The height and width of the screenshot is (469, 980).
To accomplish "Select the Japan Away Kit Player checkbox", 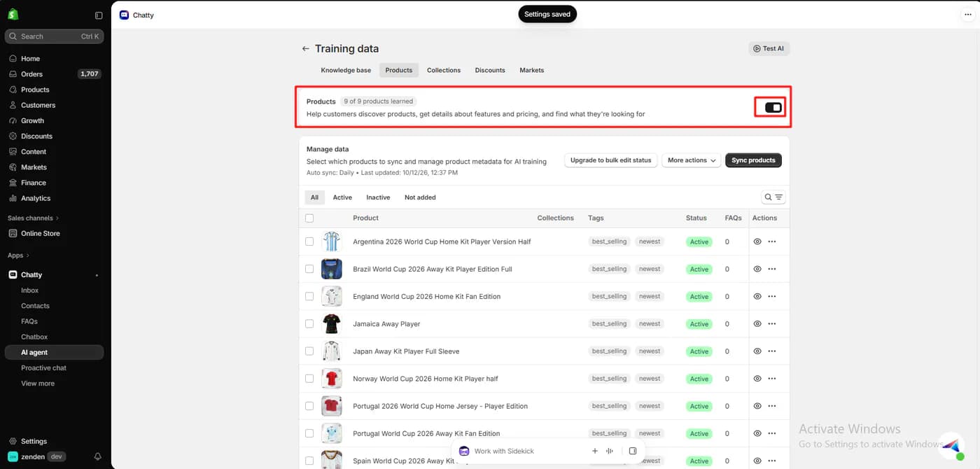I will (309, 351).
